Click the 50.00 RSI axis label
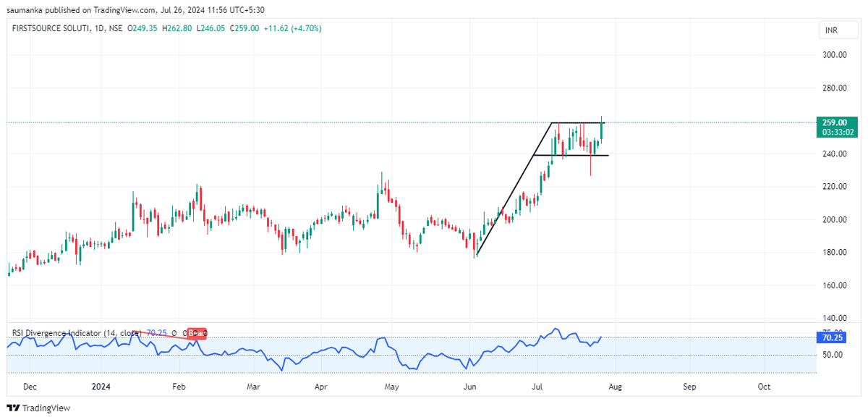The height and width of the screenshot is (420, 868). click(x=833, y=355)
